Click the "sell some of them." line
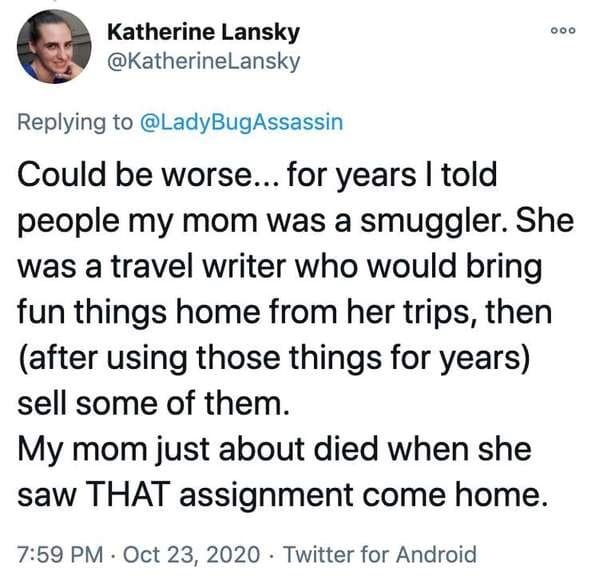 click(x=153, y=404)
